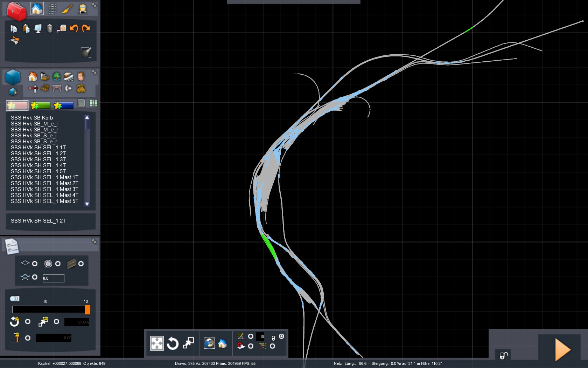Open the red toolbox main panel
The image size is (588, 368).
pos(16,11)
